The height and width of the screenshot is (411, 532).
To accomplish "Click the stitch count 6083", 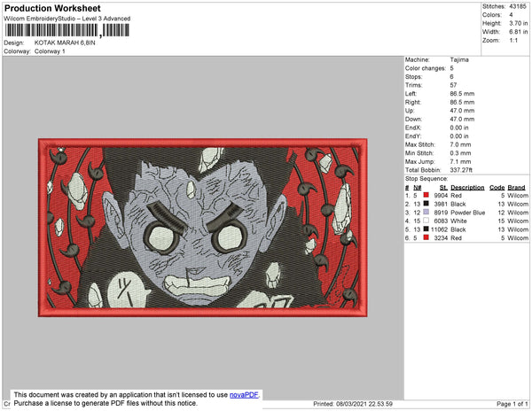I will point(441,221).
